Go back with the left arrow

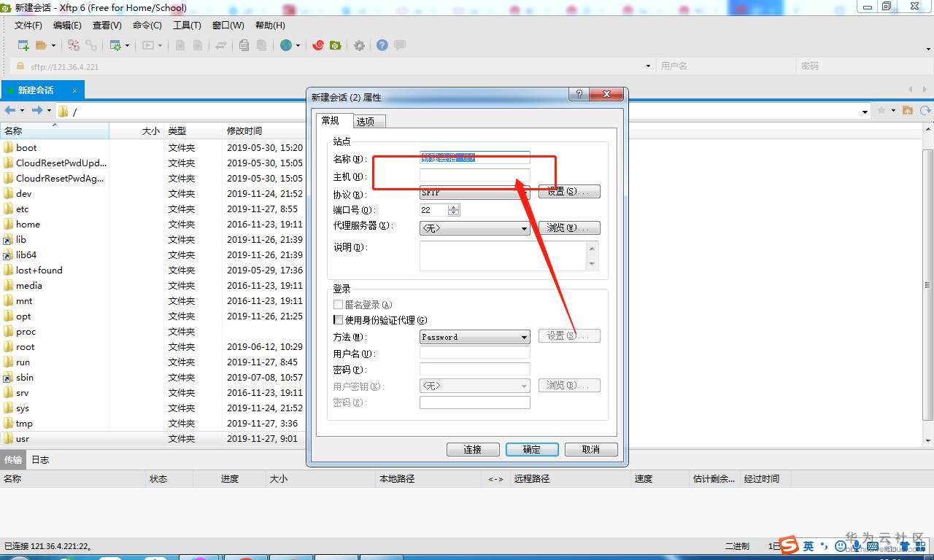pyautogui.click(x=10, y=111)
